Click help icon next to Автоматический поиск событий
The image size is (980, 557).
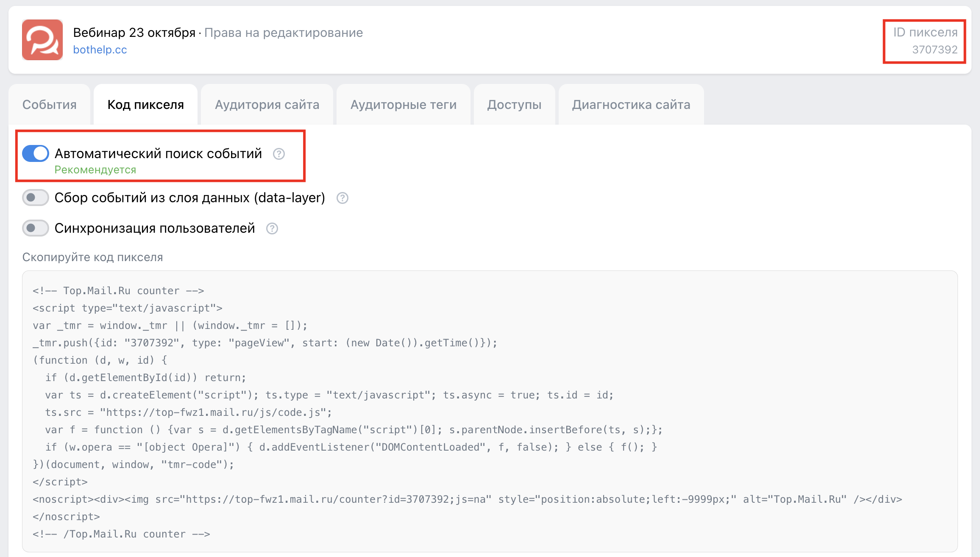point(278,154)
